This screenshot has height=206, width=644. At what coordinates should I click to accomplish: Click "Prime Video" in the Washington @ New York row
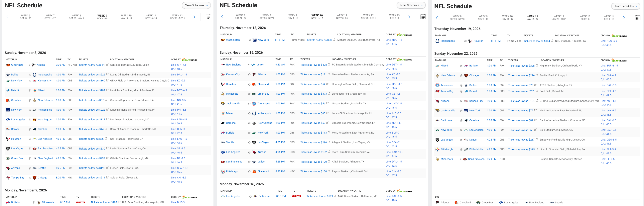tap(298, 40)
